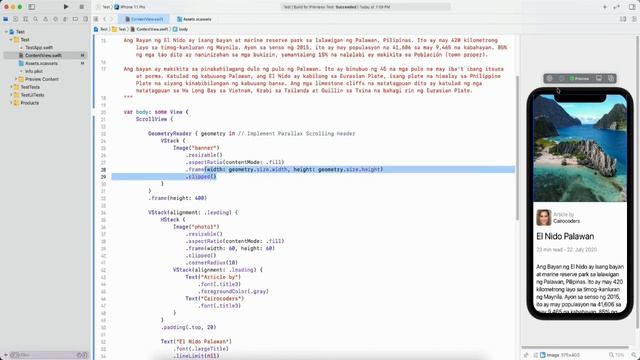Screen dimensions: 640x360
Task: Collapse the Test project root
Action: coord(6,32)
